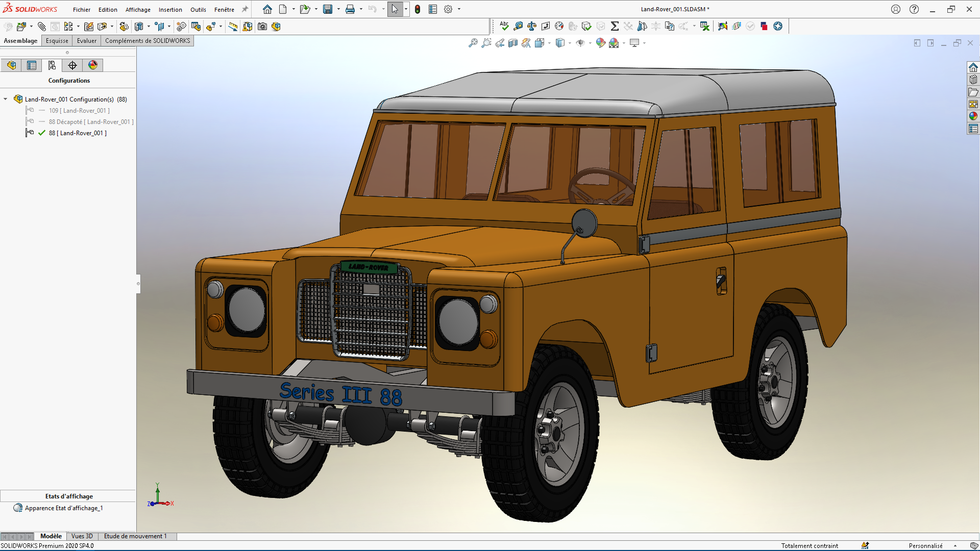Open the ConfigurationManager tab icon
This screenshot has height=551, width=980.
pyautogui.click(x=52, y=65)
